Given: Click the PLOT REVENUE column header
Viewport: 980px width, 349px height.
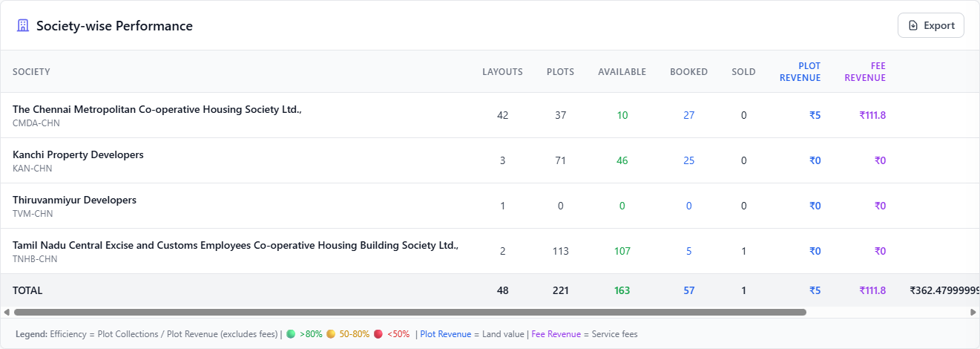Looking at the screenshot, I should 800,72.
